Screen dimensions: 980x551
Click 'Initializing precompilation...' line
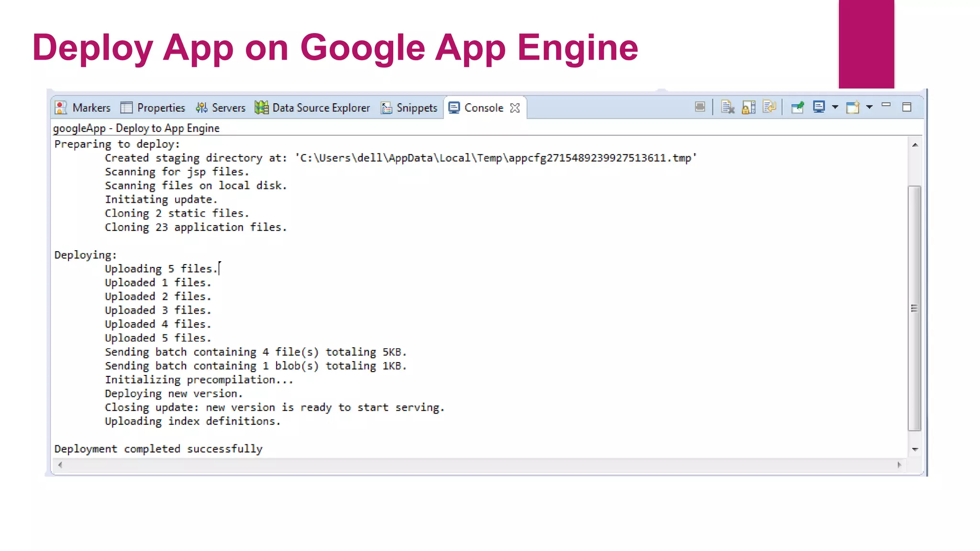coord(199,380)
